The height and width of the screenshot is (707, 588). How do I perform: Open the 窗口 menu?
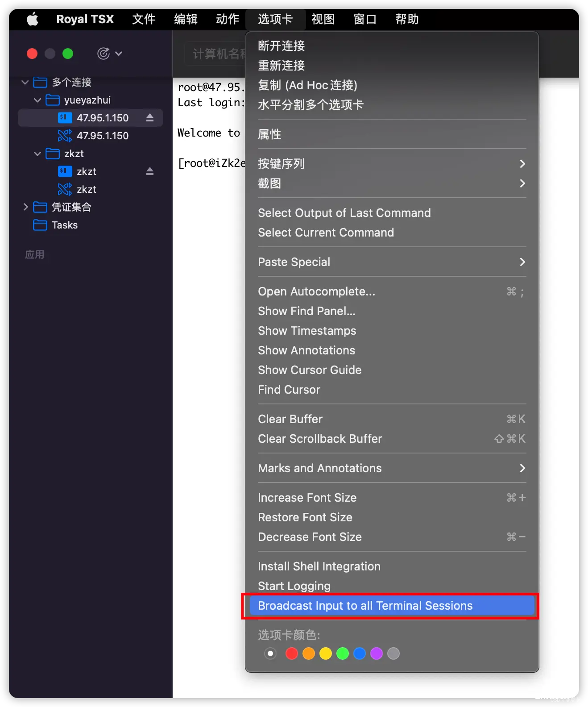[x=365, y=19]
